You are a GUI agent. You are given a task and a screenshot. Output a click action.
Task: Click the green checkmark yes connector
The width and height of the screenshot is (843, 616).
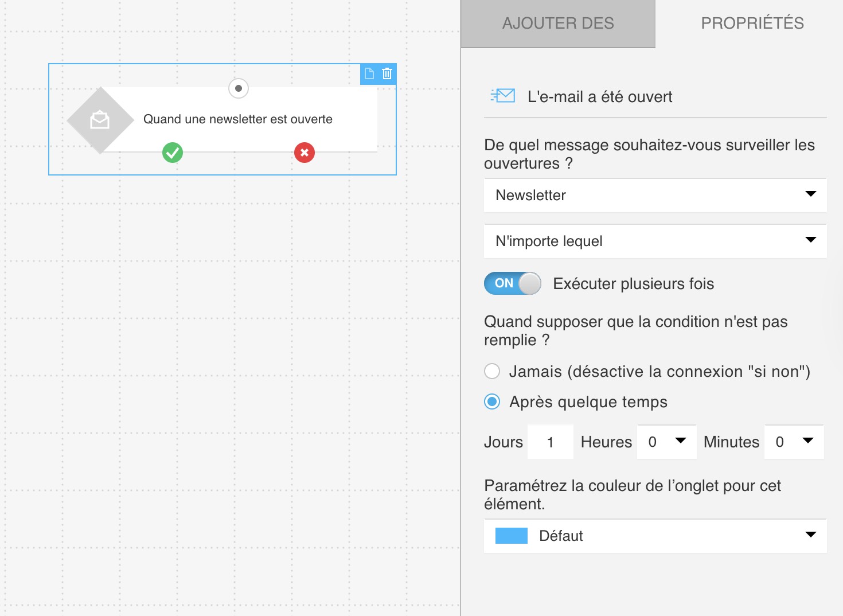(x=173, y=153)
